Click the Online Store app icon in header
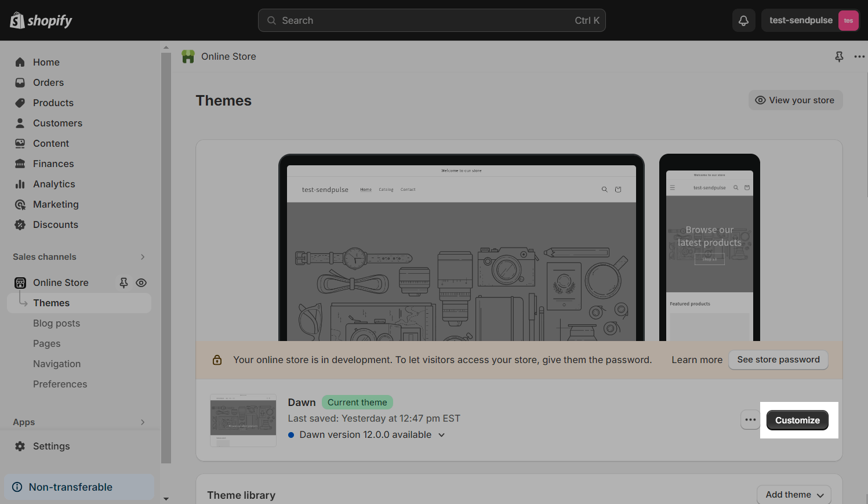 [x=188, y=56]
